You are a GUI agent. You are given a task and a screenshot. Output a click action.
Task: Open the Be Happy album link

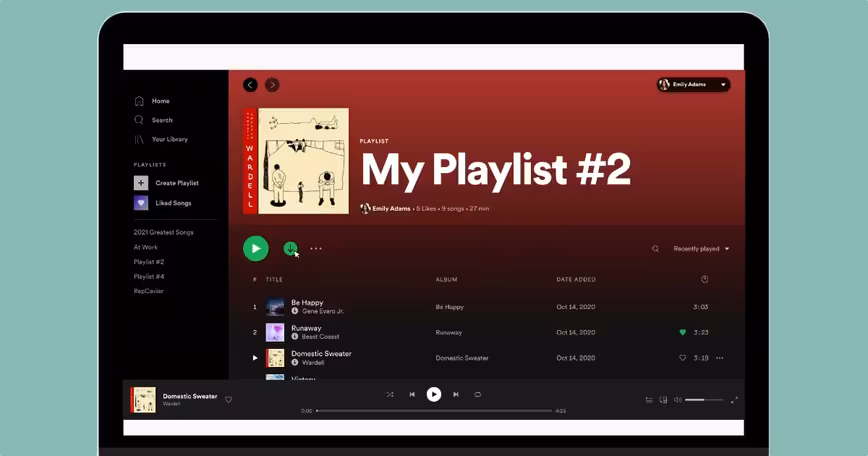(450, 307)
